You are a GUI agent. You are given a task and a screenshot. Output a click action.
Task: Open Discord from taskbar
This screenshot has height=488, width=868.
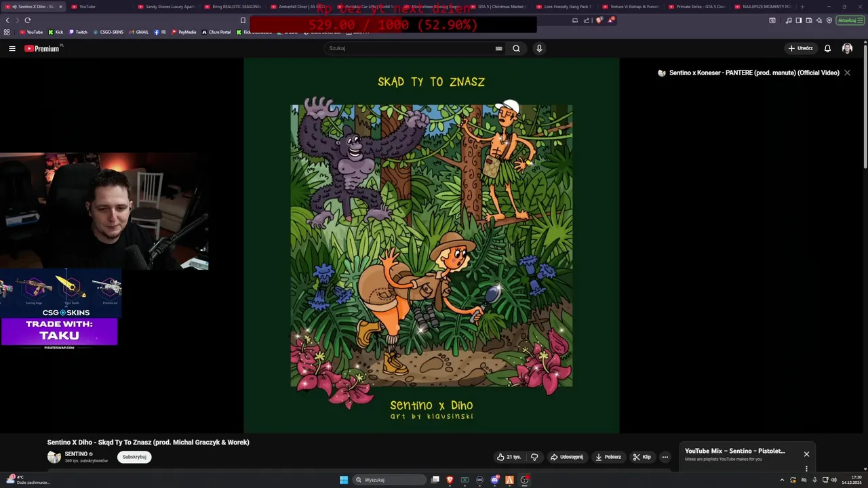[495, 480]
